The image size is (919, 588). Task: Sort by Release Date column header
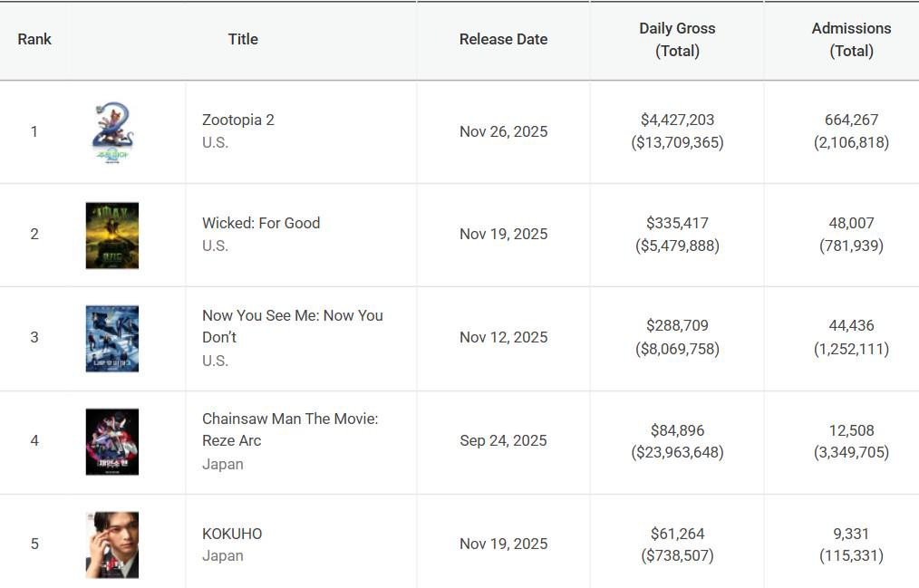click(503, 39)
